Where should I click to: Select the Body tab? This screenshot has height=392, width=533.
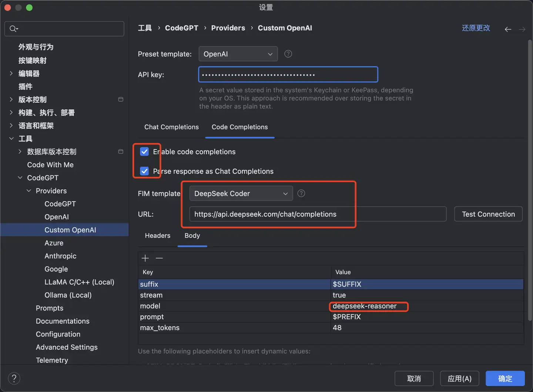[x=192, y=235]
